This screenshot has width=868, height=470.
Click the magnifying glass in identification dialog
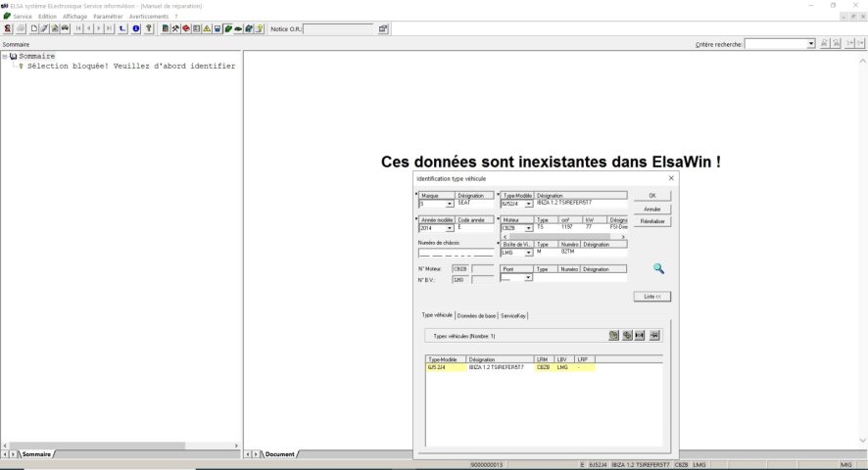[658, 268]
